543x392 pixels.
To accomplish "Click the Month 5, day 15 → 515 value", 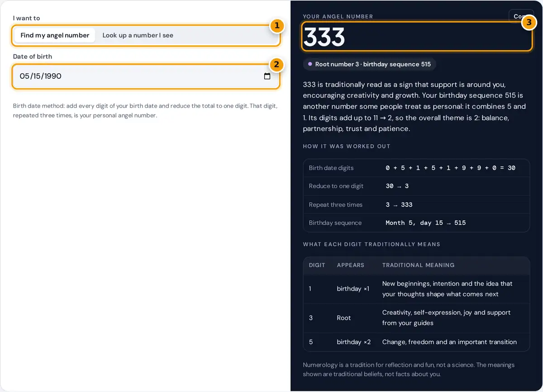I will click(425, 223).
